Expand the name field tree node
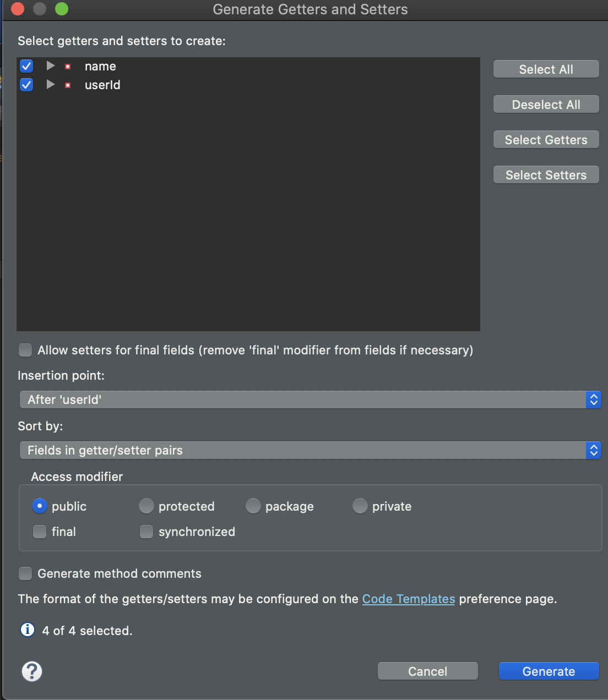This screenshot has width=608, height=700. tap(51, 66)
